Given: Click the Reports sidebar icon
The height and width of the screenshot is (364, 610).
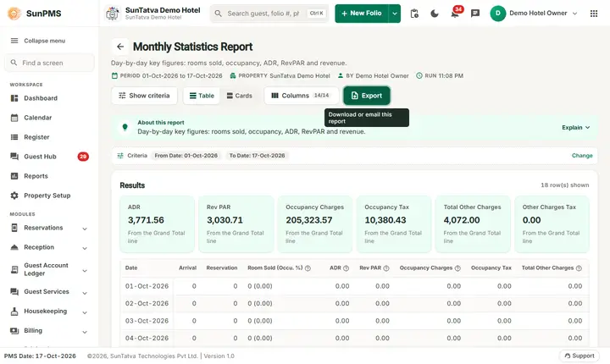Looking at the screenshot, I should pos(14,176).
